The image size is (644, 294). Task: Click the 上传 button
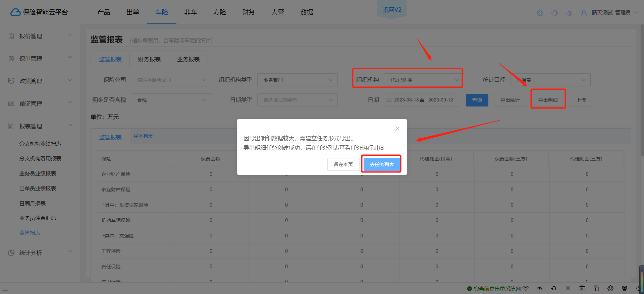tap(581, 100)
